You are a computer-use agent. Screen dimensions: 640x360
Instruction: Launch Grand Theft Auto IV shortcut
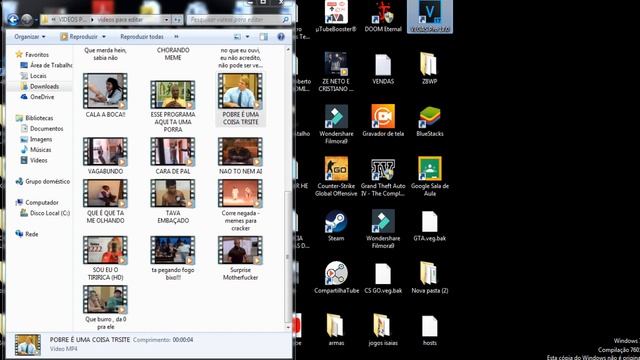(383, 177)
